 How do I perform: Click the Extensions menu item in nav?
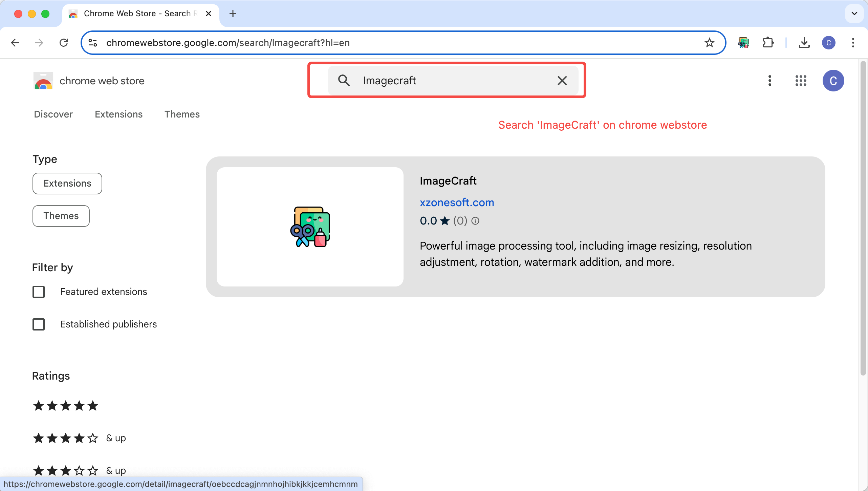click(x=118, y=114)
